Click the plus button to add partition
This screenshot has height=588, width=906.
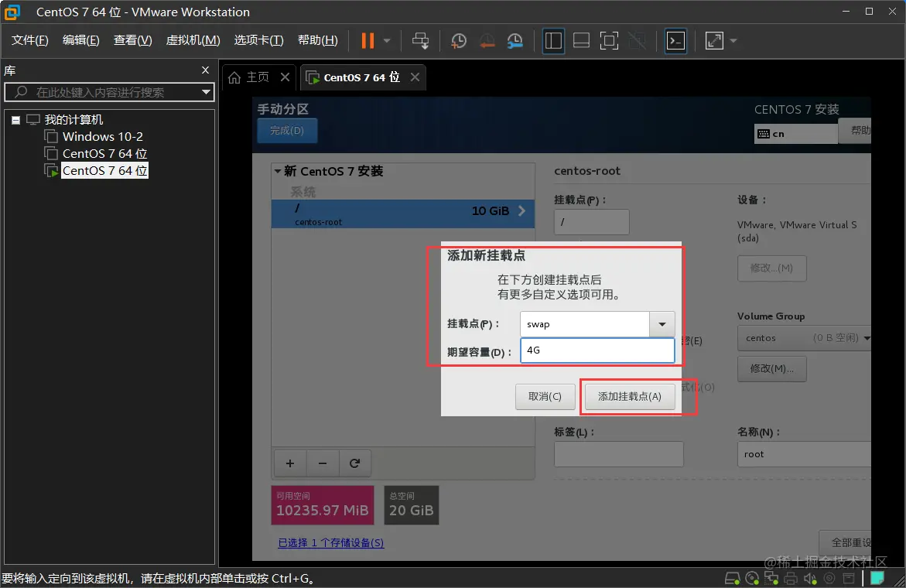[x=290, y=463]
